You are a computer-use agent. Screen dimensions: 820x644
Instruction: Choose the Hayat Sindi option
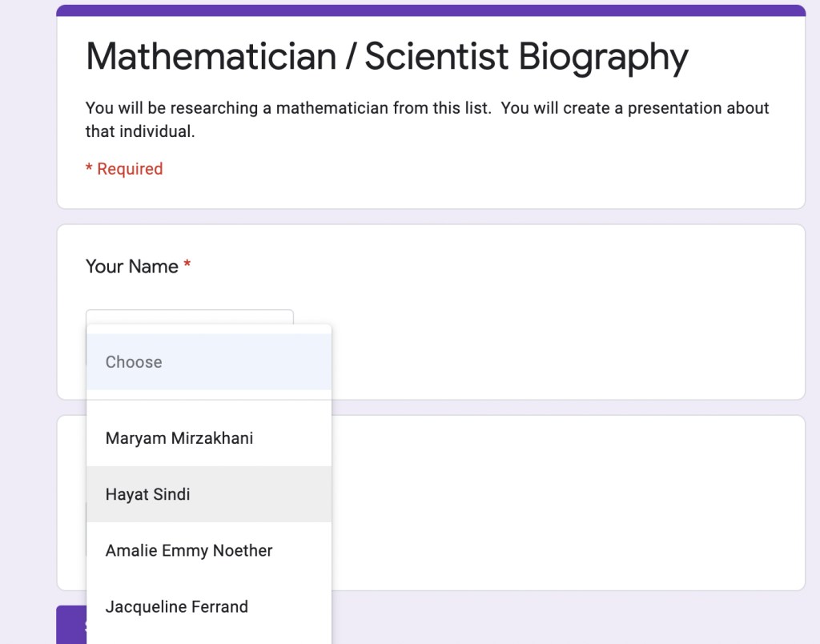148,494
